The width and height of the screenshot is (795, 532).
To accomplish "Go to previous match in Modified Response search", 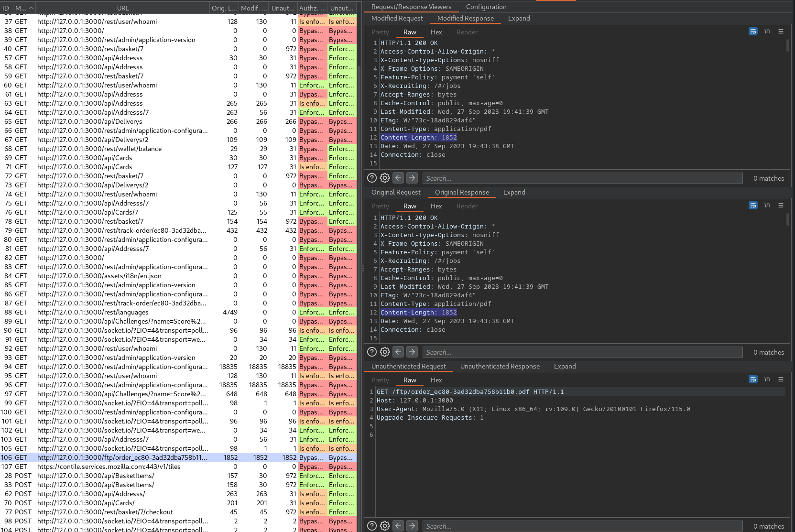I will 398,178.
